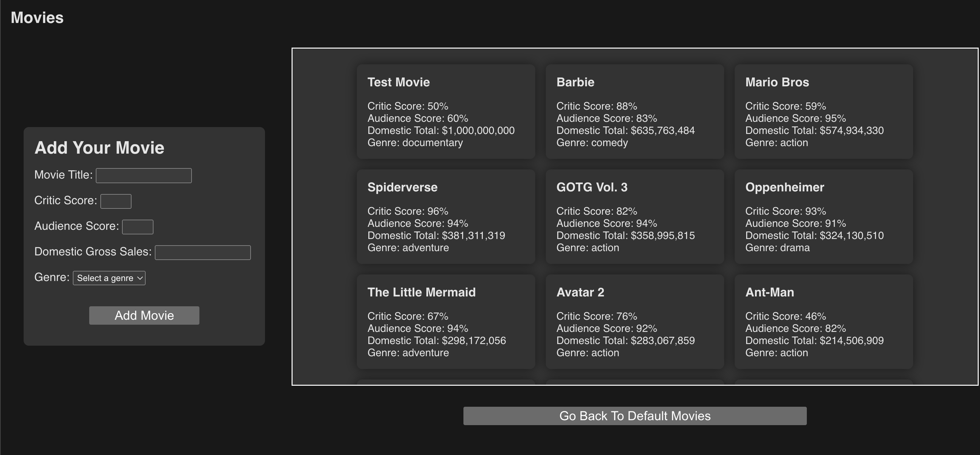
Task: Click the Movie Title input field
Action: [143, 176]
